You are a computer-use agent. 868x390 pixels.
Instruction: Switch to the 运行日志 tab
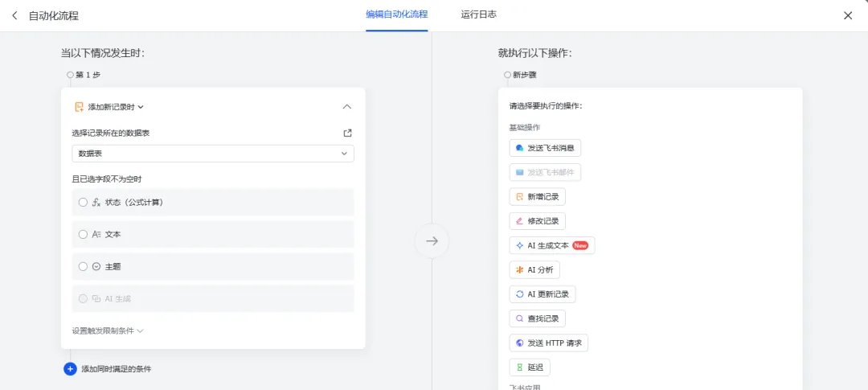click(479, 15)
